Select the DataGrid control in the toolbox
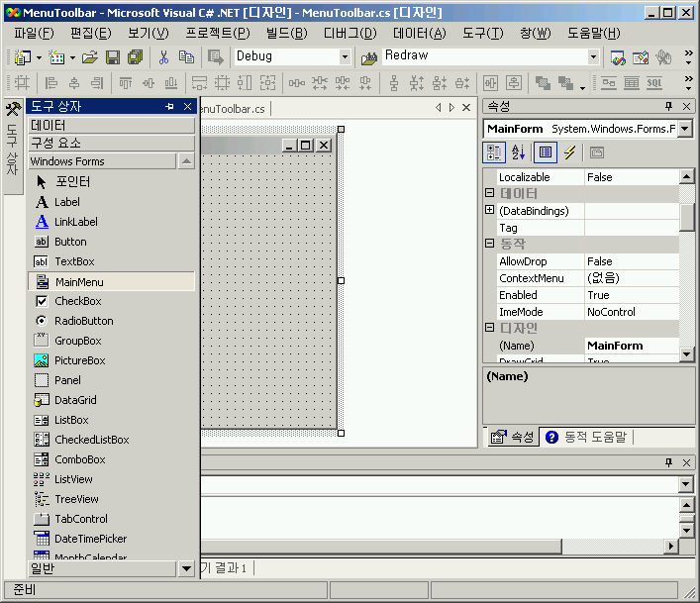Viewport: 700px width, 603px height. click(x=75, y=400)
